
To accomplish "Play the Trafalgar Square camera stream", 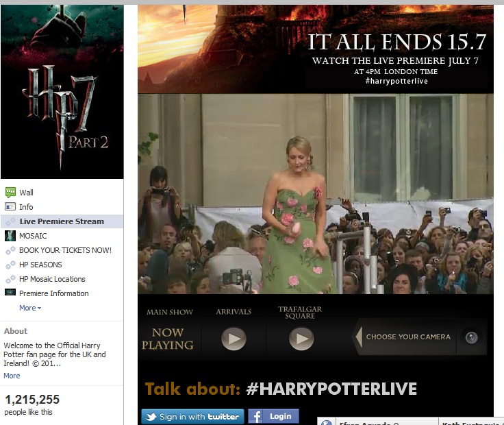I will point(301,339).
